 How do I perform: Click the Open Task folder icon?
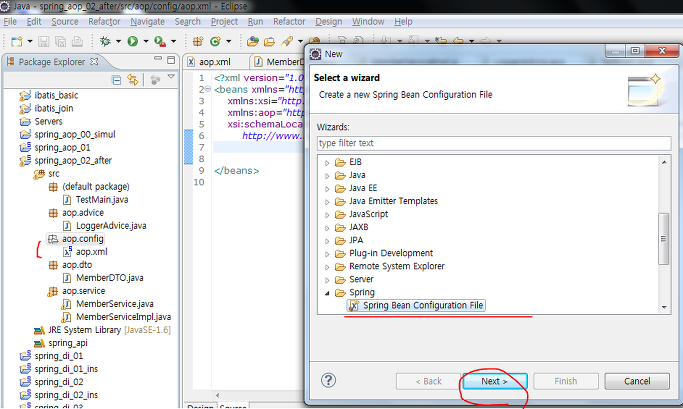click(270, 41)
